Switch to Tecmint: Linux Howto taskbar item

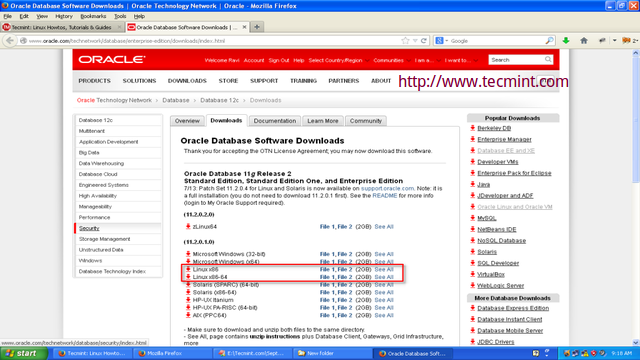click(93, 353)
